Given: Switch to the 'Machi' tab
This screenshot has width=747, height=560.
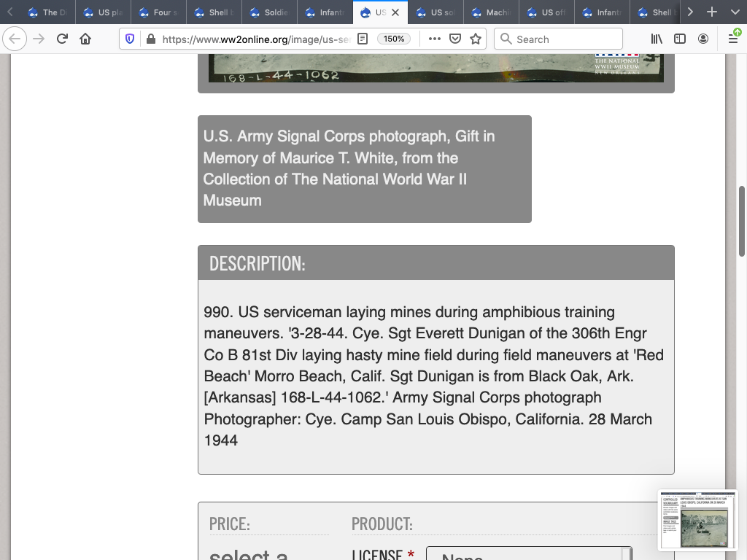Looking at the screenshot, I should [x=491, y=12].
